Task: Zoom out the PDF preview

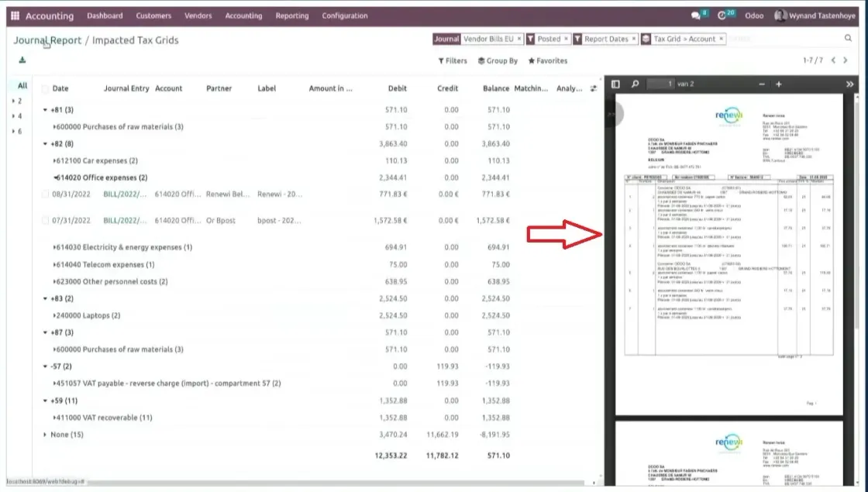Action: (762, 84)
